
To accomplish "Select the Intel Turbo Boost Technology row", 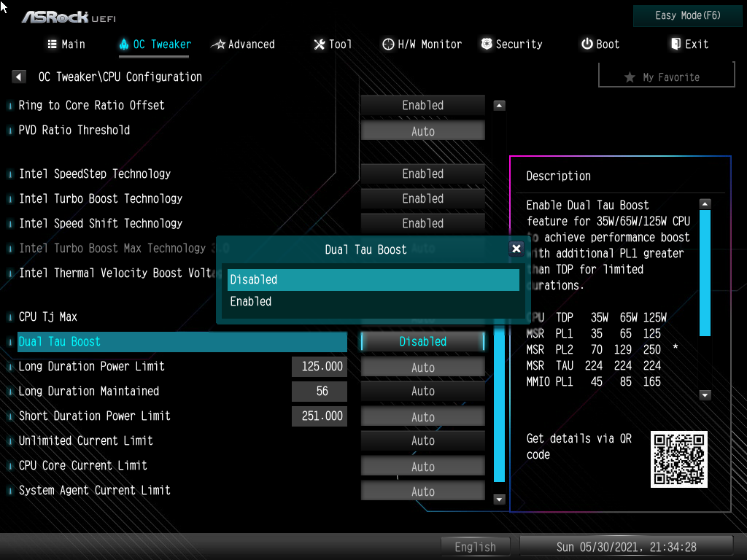I will click(x=100, y=198).
